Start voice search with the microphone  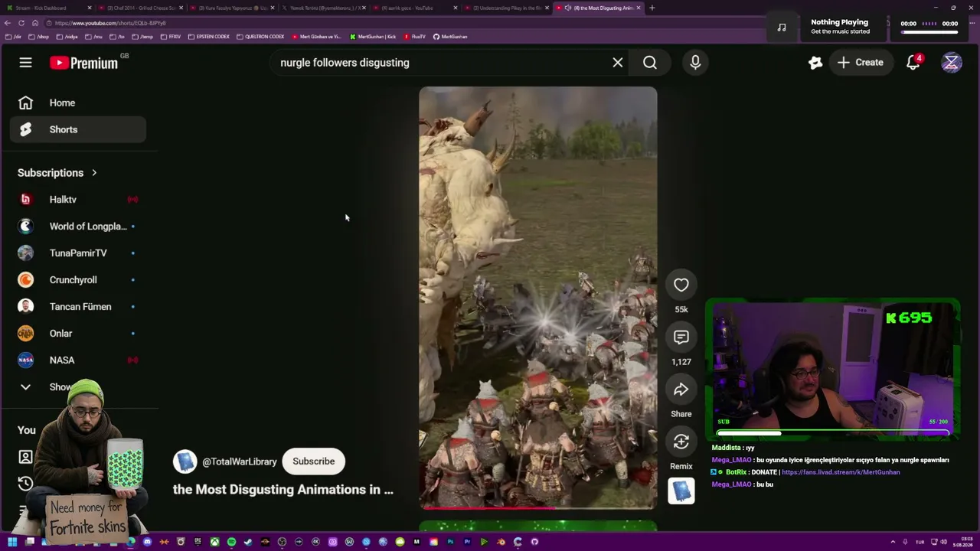[x=695, y=63]
